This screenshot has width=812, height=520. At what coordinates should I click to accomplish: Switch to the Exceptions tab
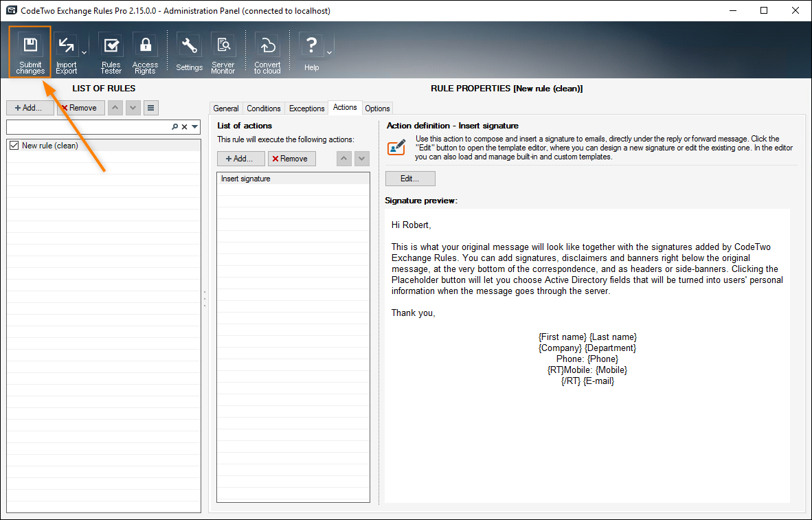pyautogui.click(x=306, y=109)
